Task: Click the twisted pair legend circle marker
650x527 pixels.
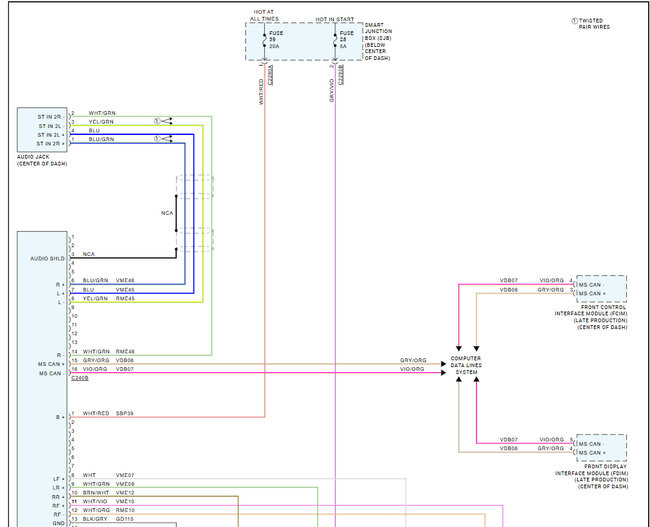Action: [x=574, y=21]
